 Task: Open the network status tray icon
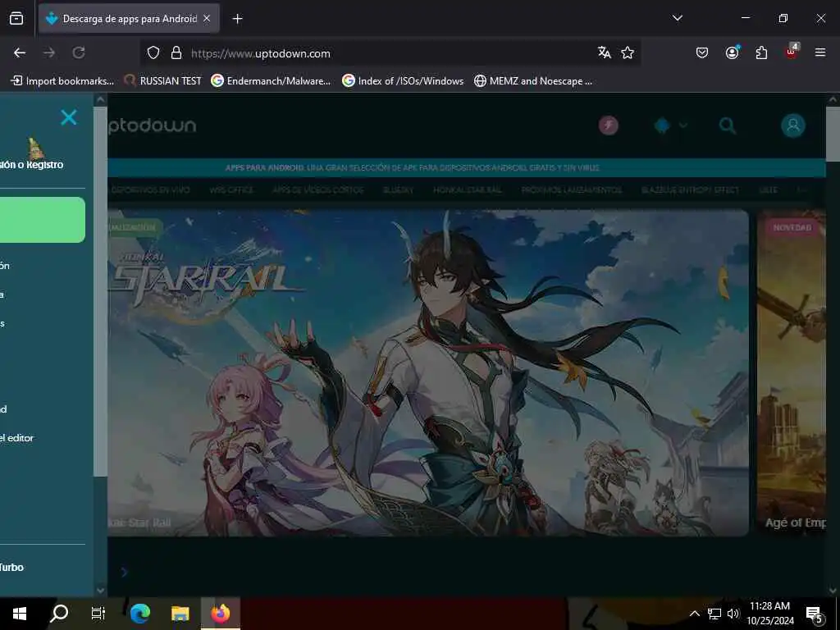coord(714,614)
